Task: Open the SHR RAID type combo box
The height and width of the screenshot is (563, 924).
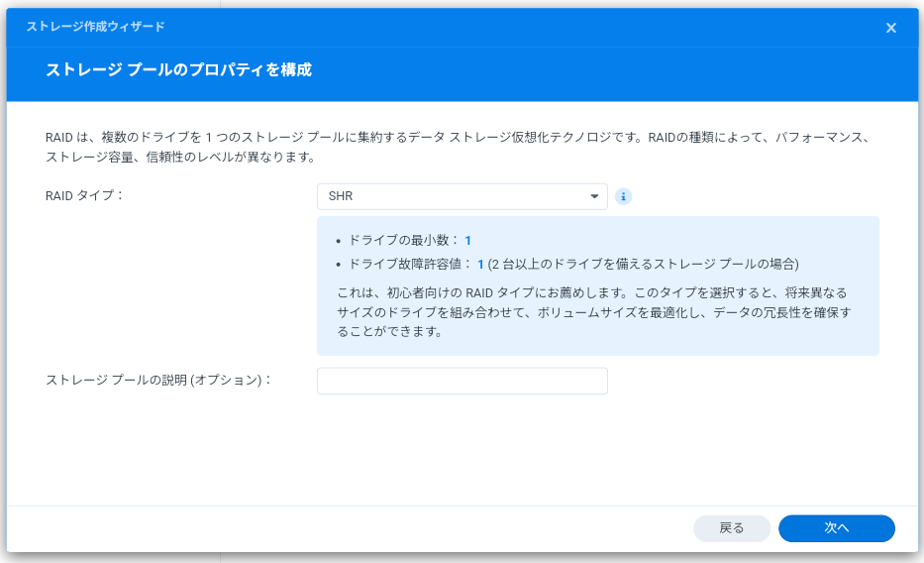Action: pos(462,196)
